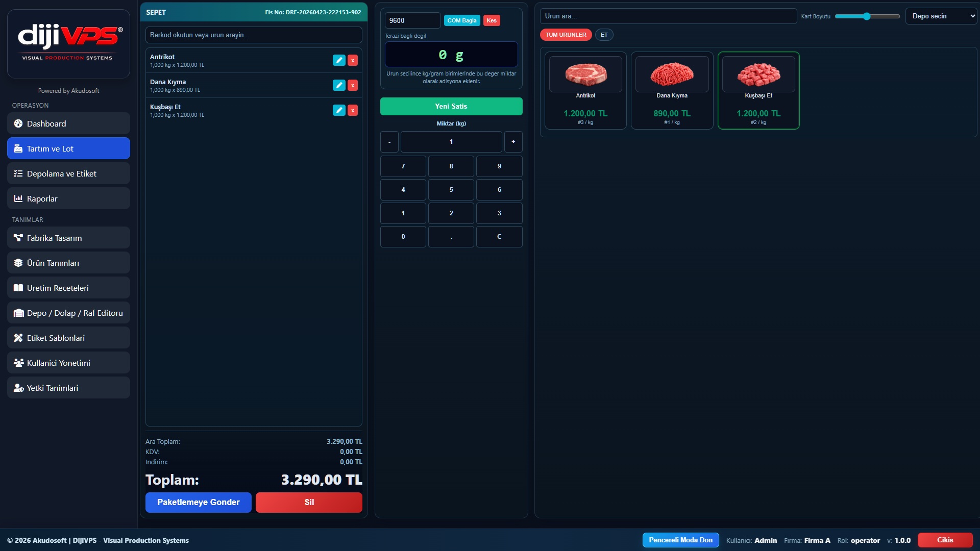Open the Depo secin dropdown

coord(941,16)
